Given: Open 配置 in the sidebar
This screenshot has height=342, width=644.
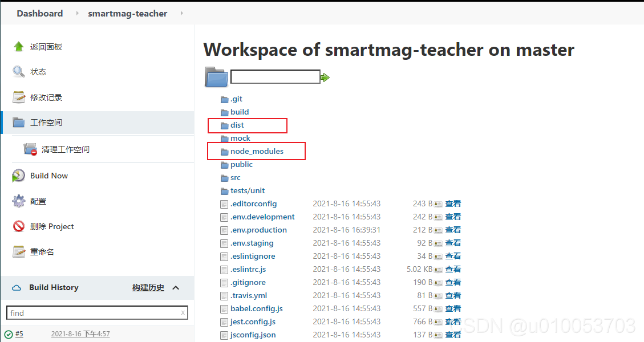Looking at the screenshot, I should [38, 201].
